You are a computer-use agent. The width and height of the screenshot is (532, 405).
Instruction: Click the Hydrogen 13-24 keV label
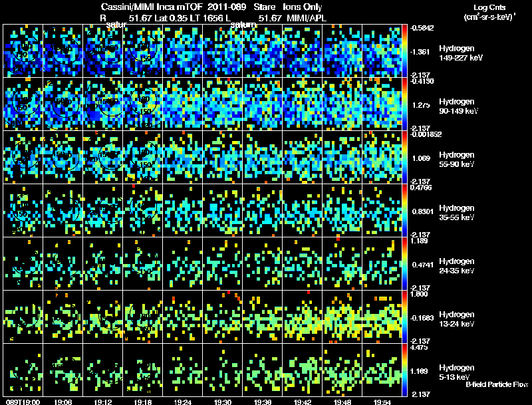[x=457, y=319]
